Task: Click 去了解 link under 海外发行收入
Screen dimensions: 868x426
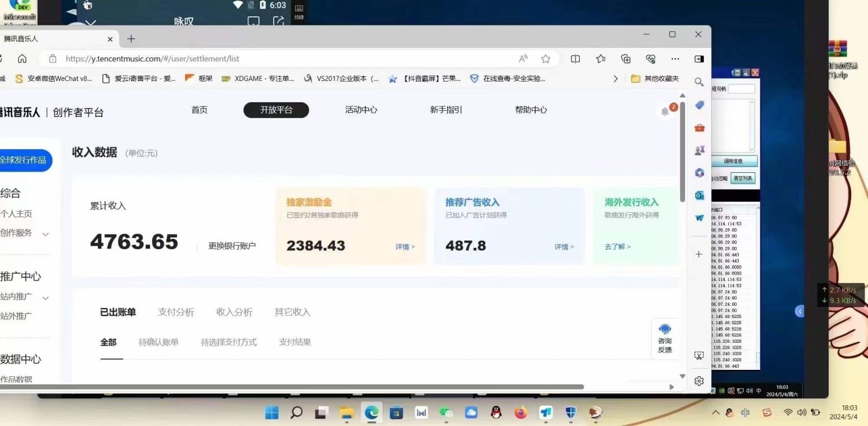Action: (x=617, y=247)
